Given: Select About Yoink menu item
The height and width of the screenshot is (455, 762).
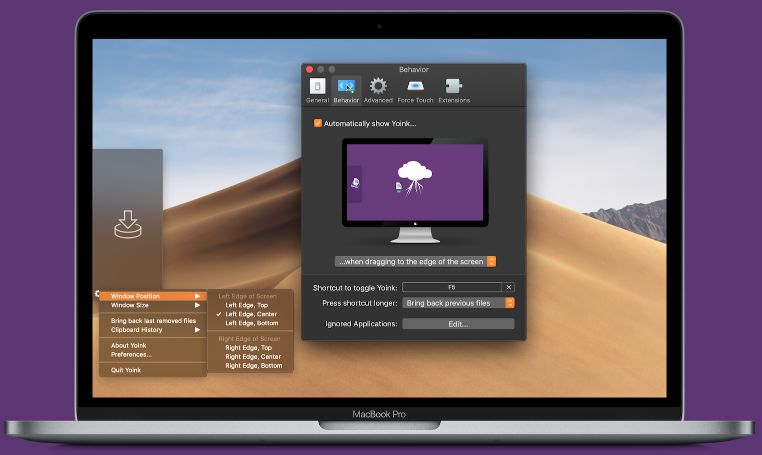Looking at the screenshot, I should [x=153, y=346].
